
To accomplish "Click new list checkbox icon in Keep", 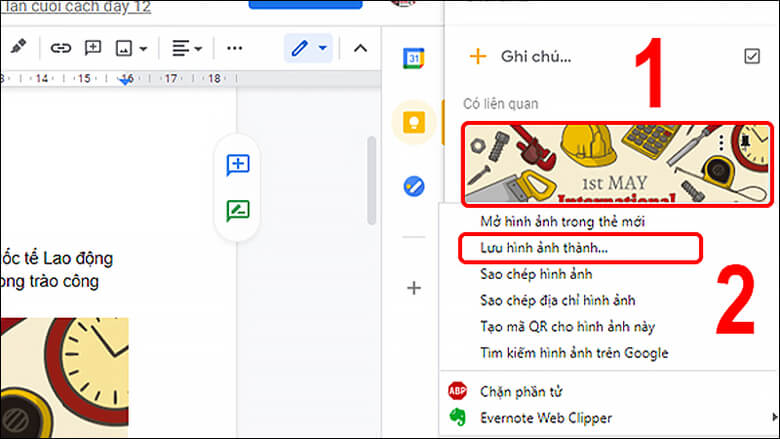I will tap(752, 56).
